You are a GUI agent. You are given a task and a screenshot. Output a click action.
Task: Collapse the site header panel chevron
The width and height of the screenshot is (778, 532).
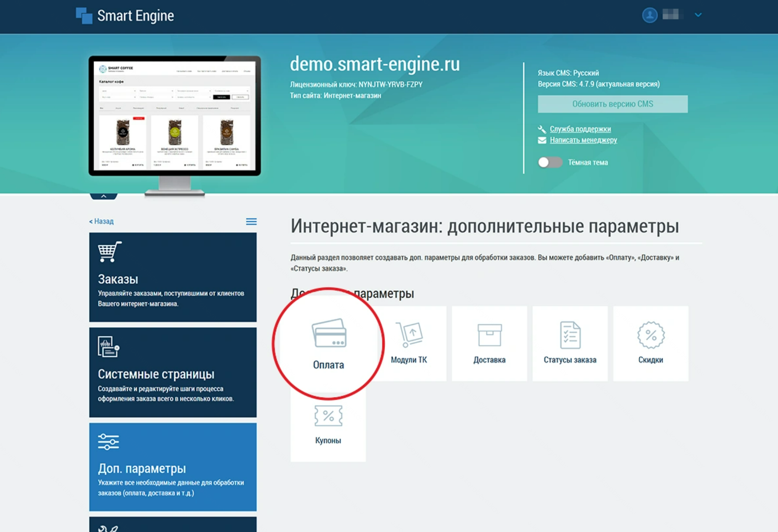103,196
